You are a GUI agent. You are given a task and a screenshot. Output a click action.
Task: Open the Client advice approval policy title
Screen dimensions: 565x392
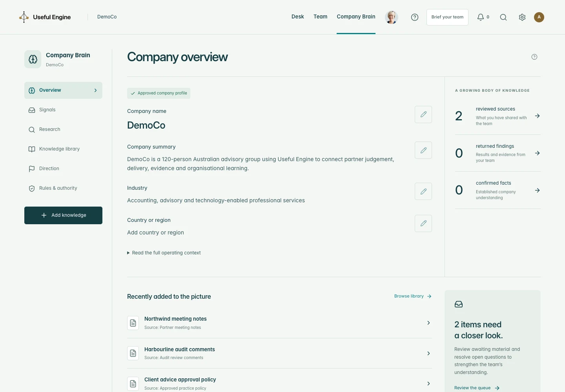(180, 379)
